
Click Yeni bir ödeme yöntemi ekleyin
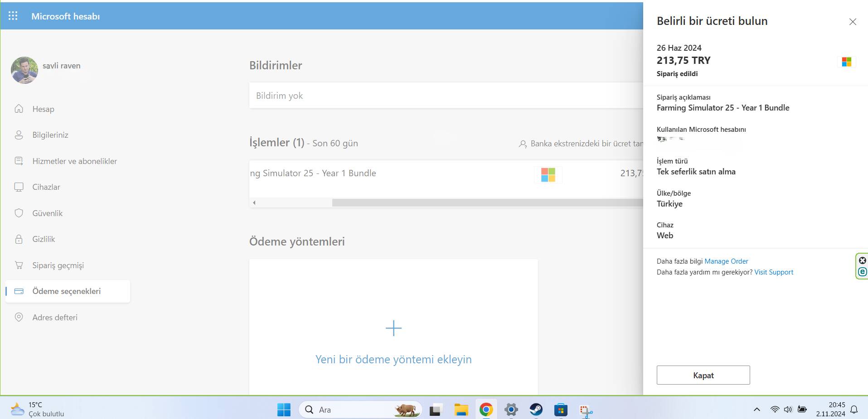click(393, 359)
